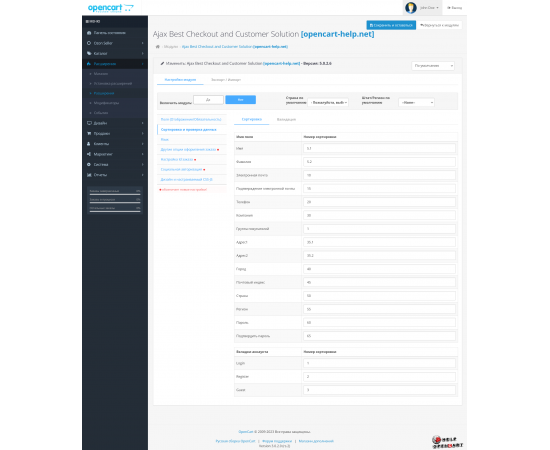550x450 pixels.
Task: Expand the Маркетинг sidebar menu arrow
Action: click(x=142, y=154)
